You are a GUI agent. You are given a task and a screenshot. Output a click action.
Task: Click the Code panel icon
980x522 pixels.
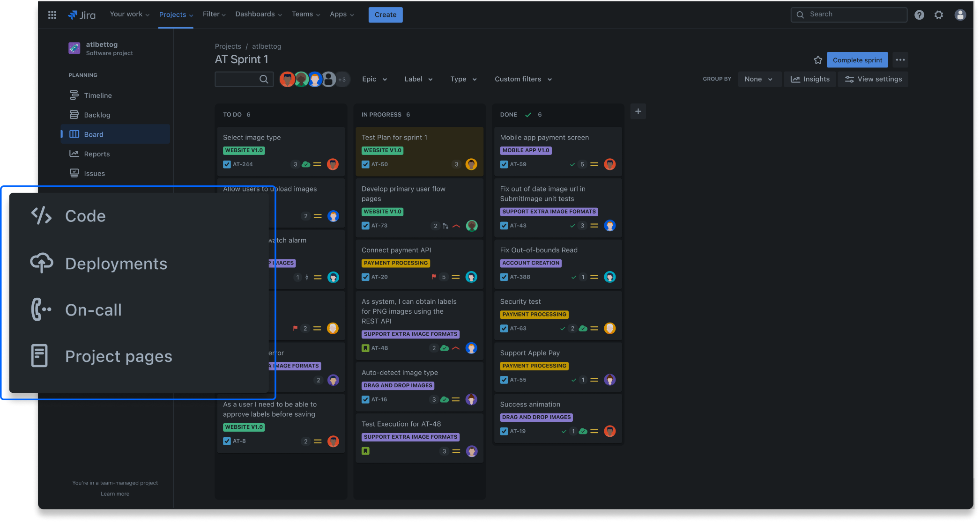pos(40,216)
